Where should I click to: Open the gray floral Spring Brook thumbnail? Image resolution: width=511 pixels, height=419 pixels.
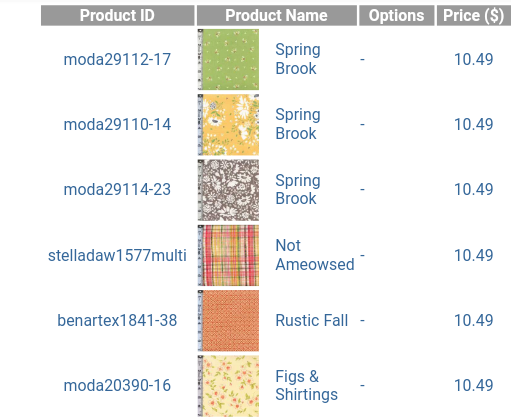(228, 190)
